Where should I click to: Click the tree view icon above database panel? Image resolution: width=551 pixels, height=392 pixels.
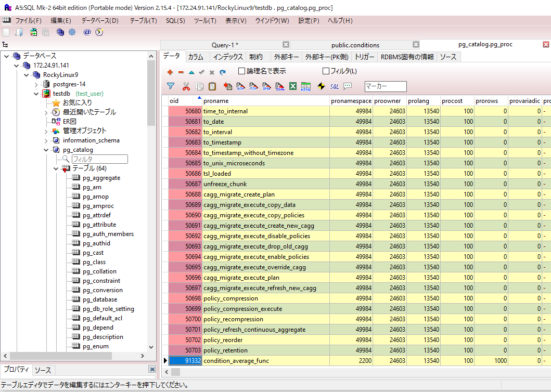click(x=5, y=45)
